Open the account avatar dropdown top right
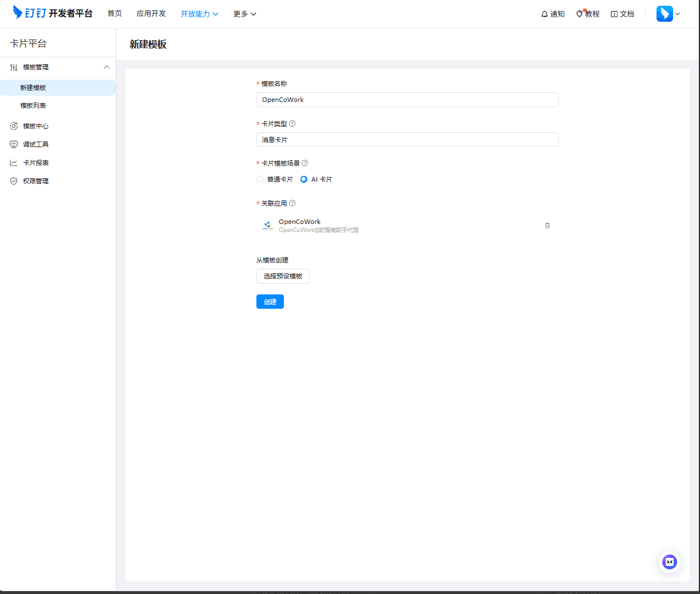Viewport: 700px width, 594px height. coord(667,13)
